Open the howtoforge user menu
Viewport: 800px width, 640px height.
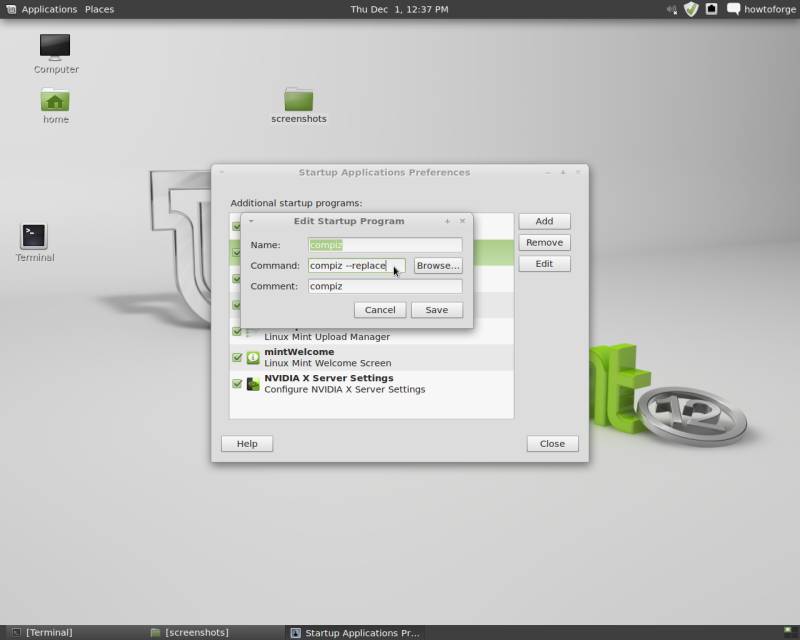click(x=769, y=9)
